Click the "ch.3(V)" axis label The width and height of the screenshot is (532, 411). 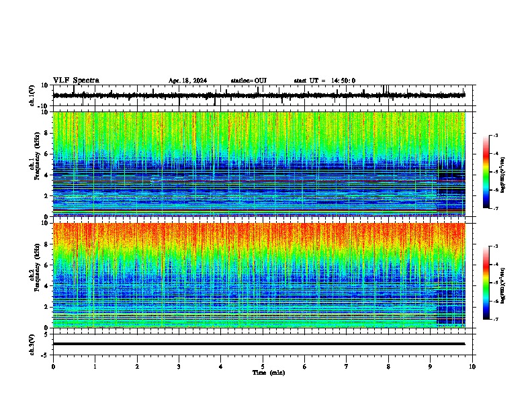[x=32, y=345]
